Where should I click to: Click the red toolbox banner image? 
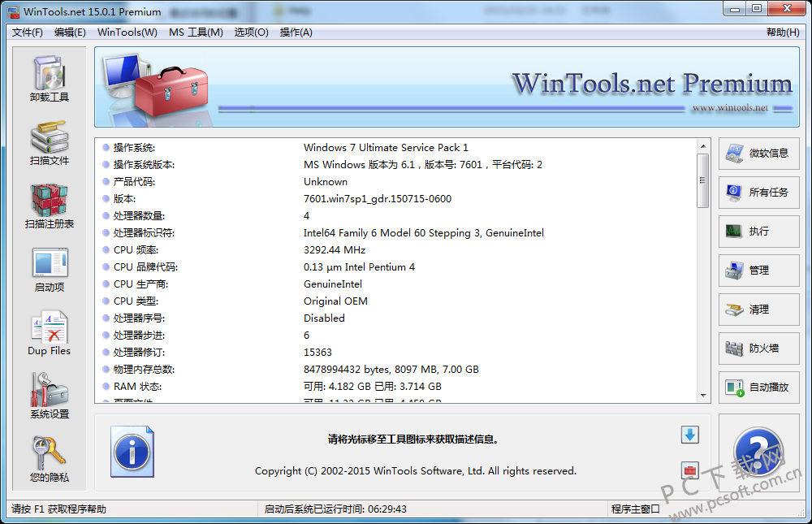point(172,92)
